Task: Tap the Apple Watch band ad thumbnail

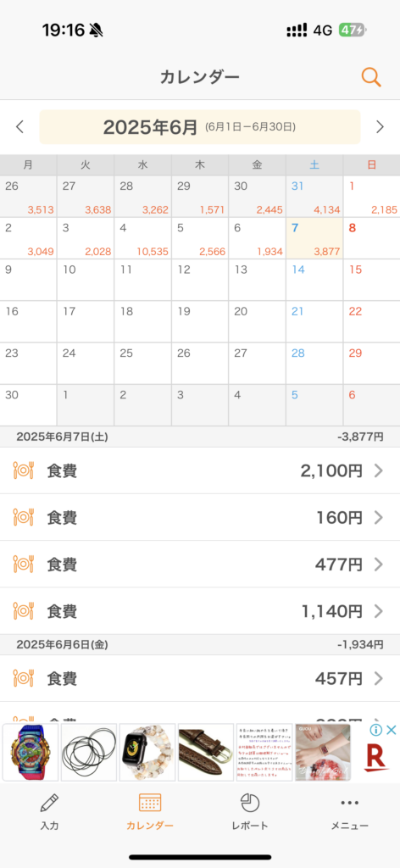Action: point(147,753)
